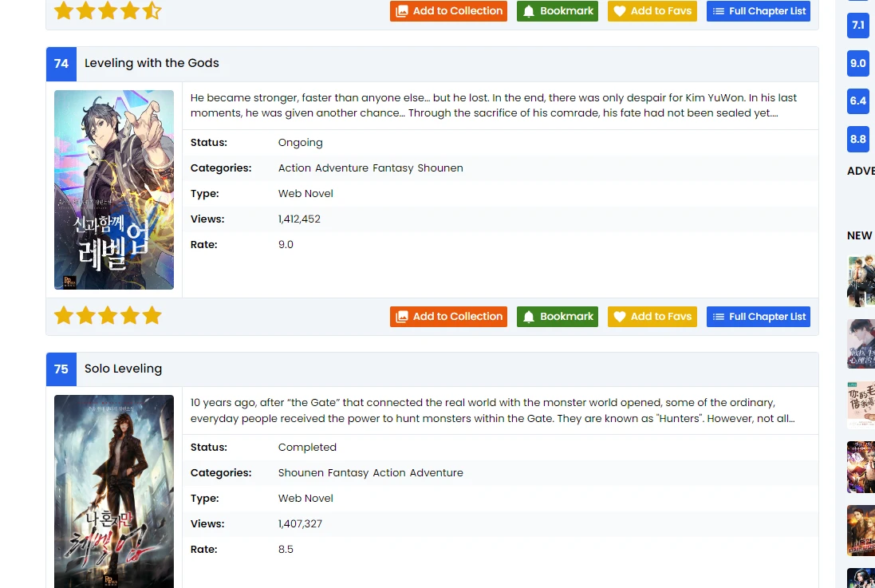Click rank badge 75
This screenshot has width=875, height=588.
[x=61, y=369]
